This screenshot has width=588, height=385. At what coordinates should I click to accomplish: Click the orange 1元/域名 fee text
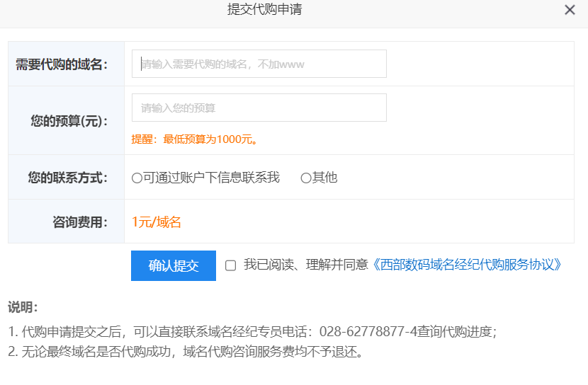(157, 222)
